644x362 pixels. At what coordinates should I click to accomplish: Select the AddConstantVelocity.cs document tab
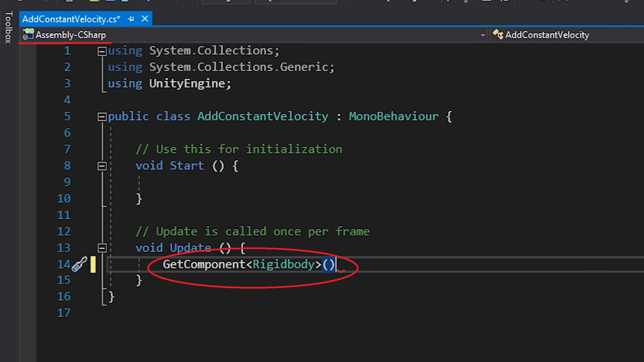click(x=70, y=19)
